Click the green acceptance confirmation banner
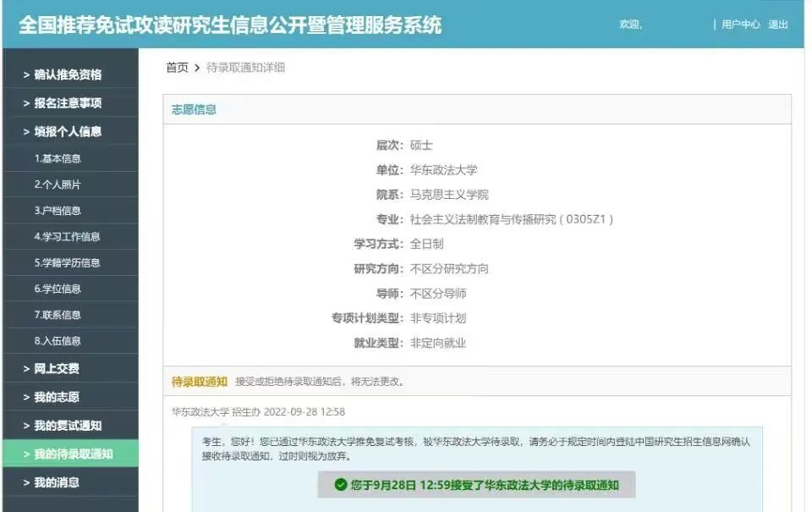812x512 pixels. pos(476,485)
